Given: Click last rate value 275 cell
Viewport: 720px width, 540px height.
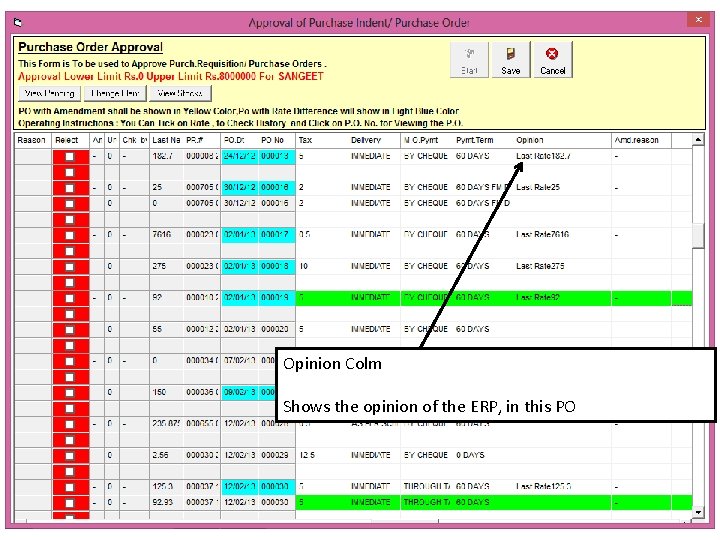Looking at the screenshot, I should coord(166,266).
